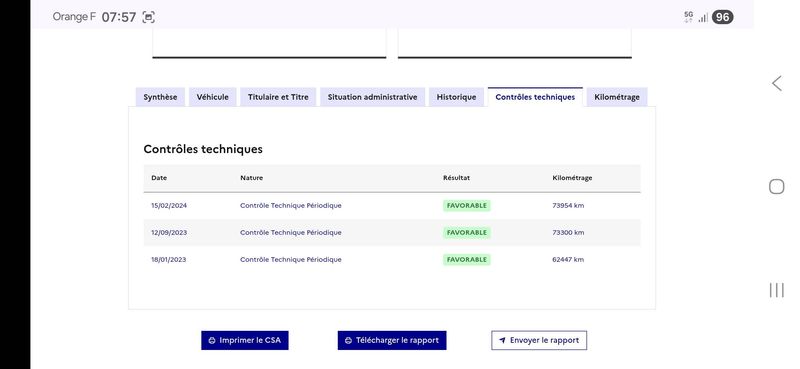The width and height of the screenshot is (800, 369).
Task: Select the Contrôles techniques tab
Action: pos(535,97)
